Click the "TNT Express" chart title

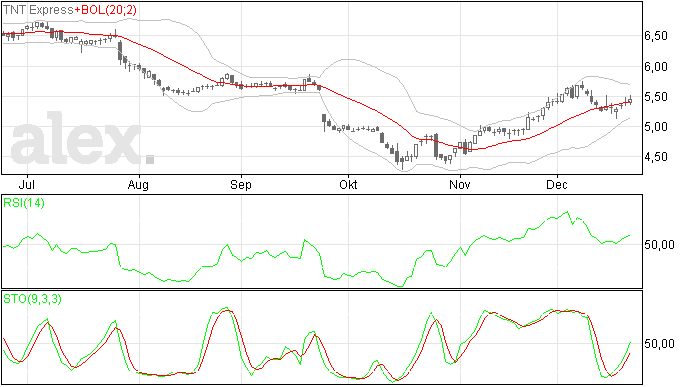(38, 10)
